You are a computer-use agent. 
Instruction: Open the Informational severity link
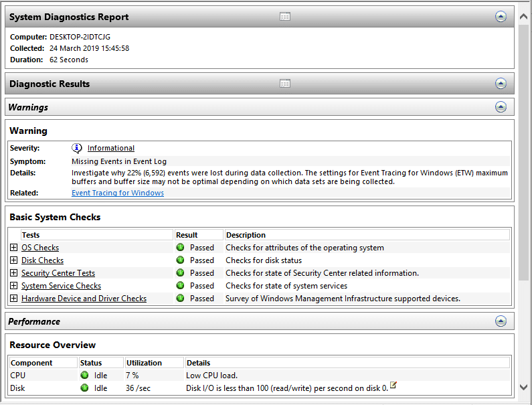coord(110,148)
